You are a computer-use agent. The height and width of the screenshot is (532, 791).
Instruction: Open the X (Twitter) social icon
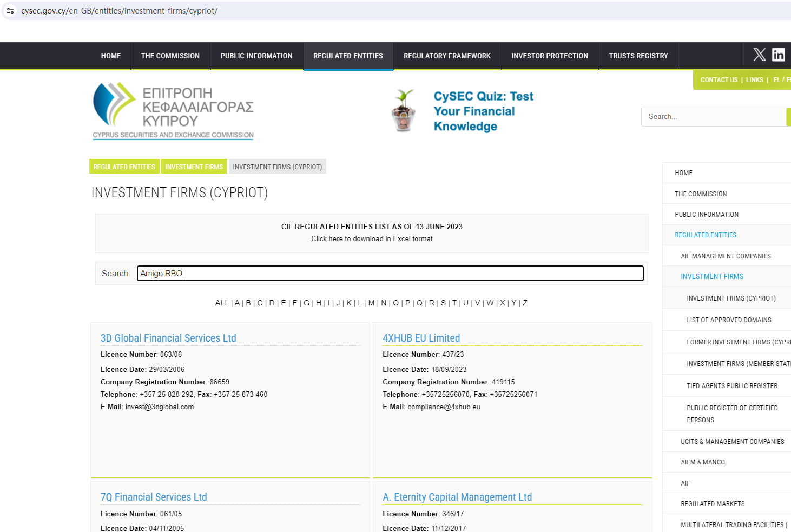[x=759, y=55]
